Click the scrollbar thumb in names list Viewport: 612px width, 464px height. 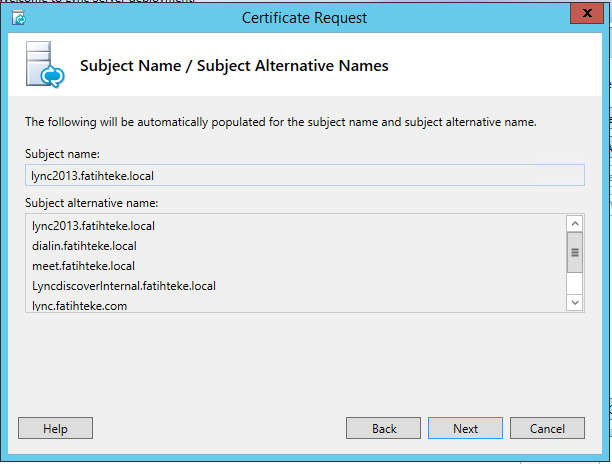[x=575, y=252]
